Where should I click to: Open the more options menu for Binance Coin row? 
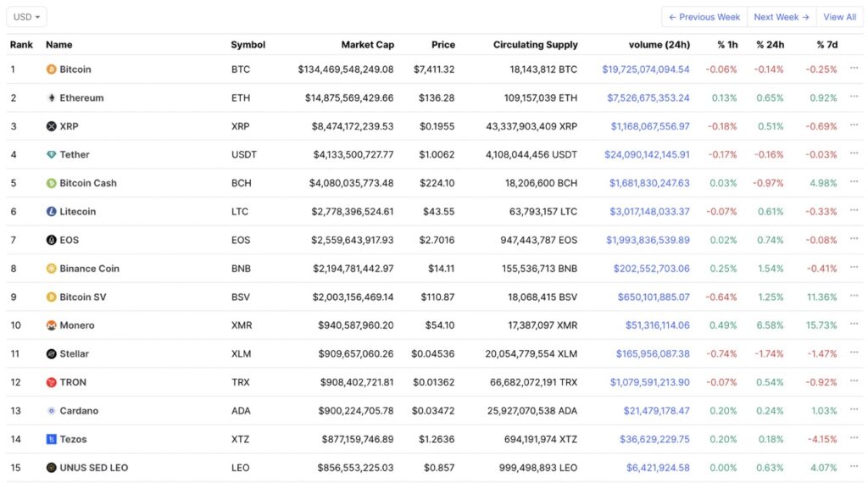[854, 267]
